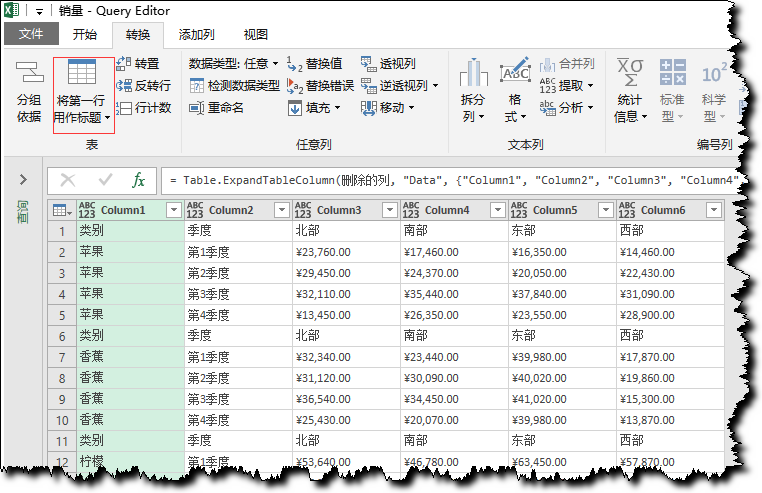The width and height of the screenshot is (762, 493).
Task: Open the File (文件) tab
Action: tap(31, 35)
